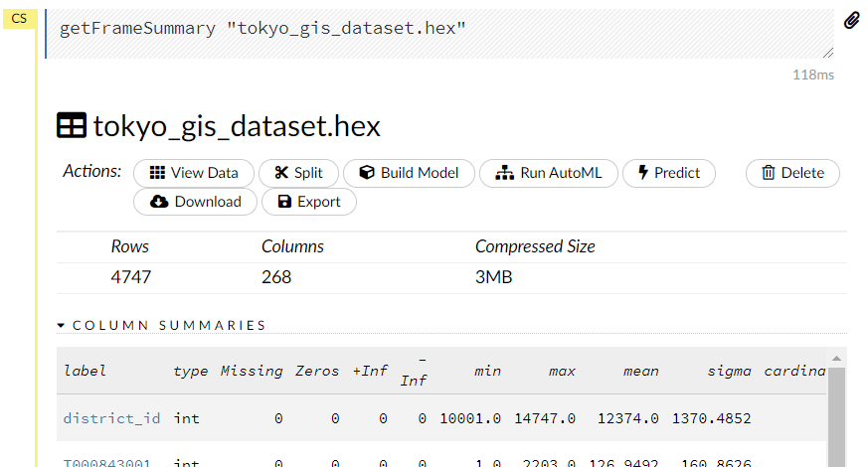Open View Data for the frame

194,173
